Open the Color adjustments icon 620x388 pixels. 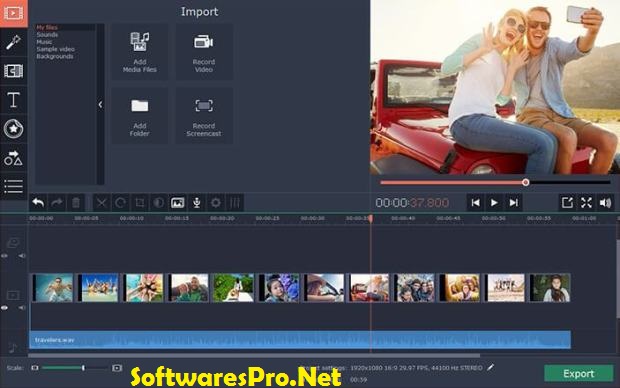(159, 203)
